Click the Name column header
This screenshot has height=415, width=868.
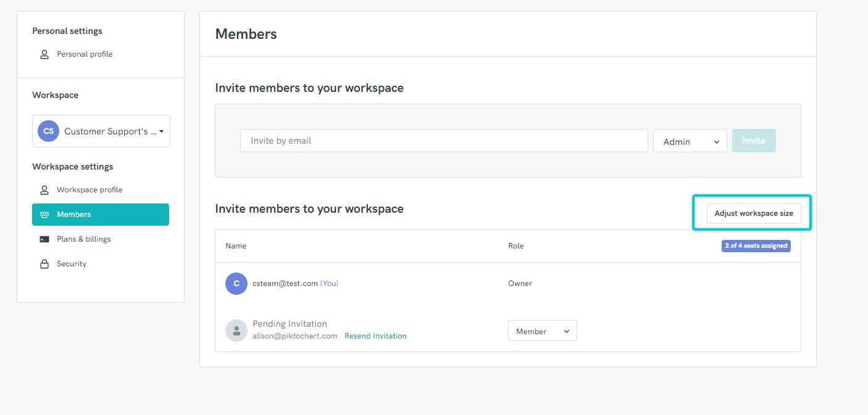(x=236, y=246)
